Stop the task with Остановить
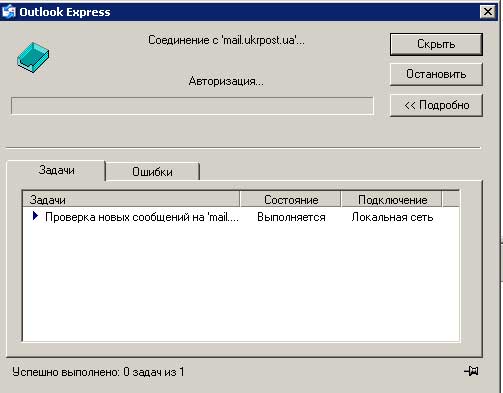Screen dimensions: 503x393 [x=436, y=74]
